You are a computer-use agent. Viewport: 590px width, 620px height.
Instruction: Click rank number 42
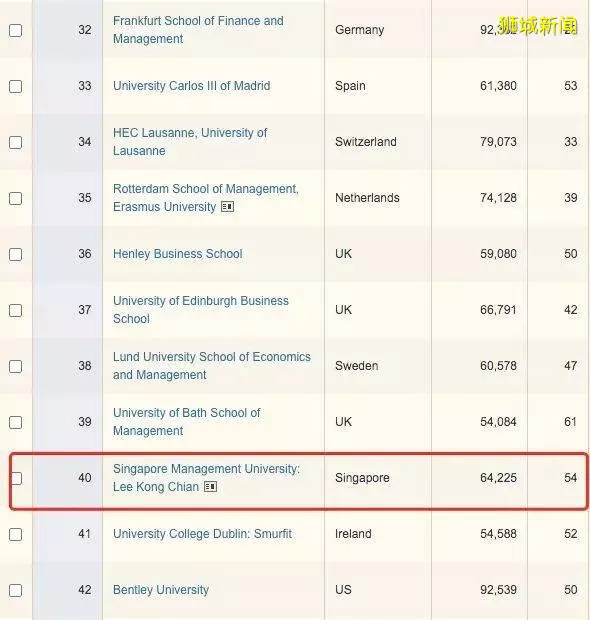[x=85, y=590]
